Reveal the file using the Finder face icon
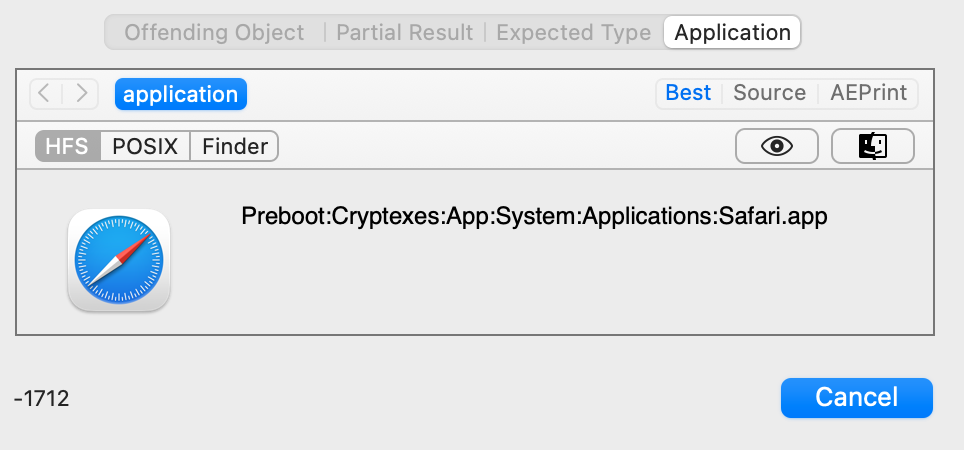 pos(872,146)
